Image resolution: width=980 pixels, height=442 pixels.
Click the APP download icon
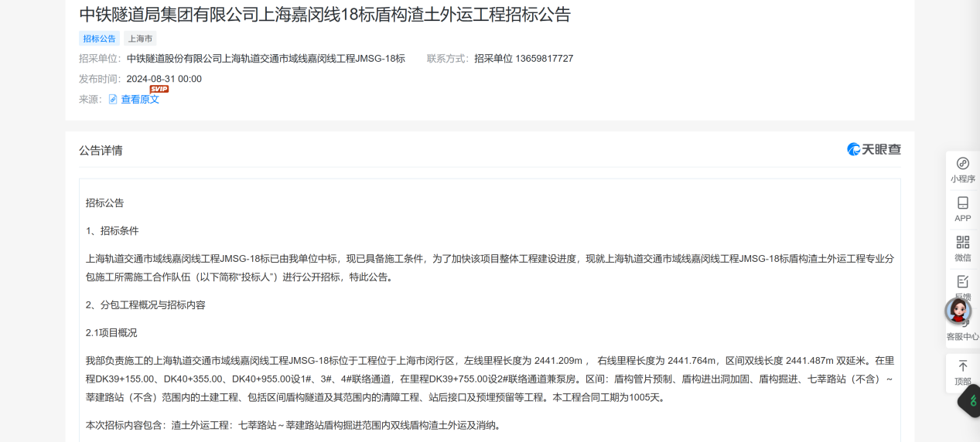coord(963,203)
